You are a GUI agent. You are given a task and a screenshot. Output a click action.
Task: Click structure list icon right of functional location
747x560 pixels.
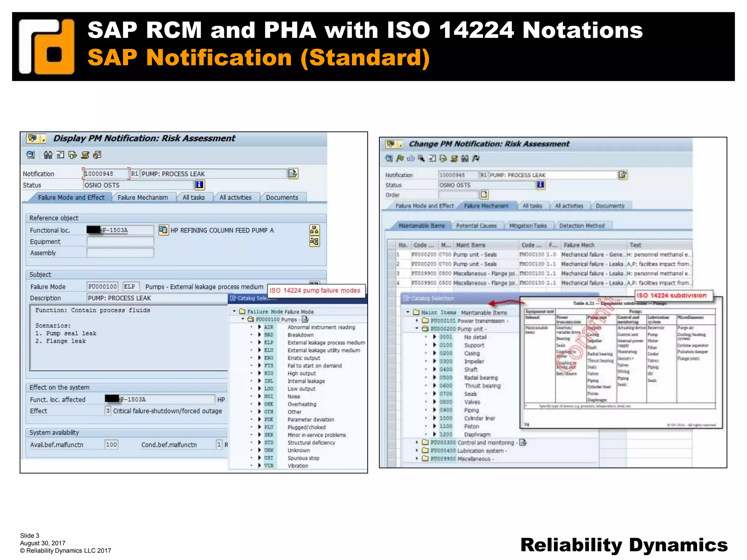pos(314,230)
